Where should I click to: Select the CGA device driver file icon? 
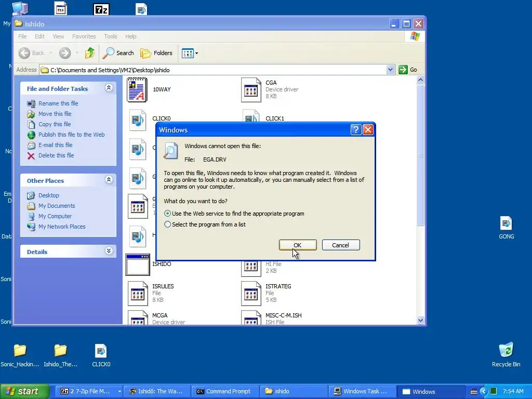(x=251, y=90)
